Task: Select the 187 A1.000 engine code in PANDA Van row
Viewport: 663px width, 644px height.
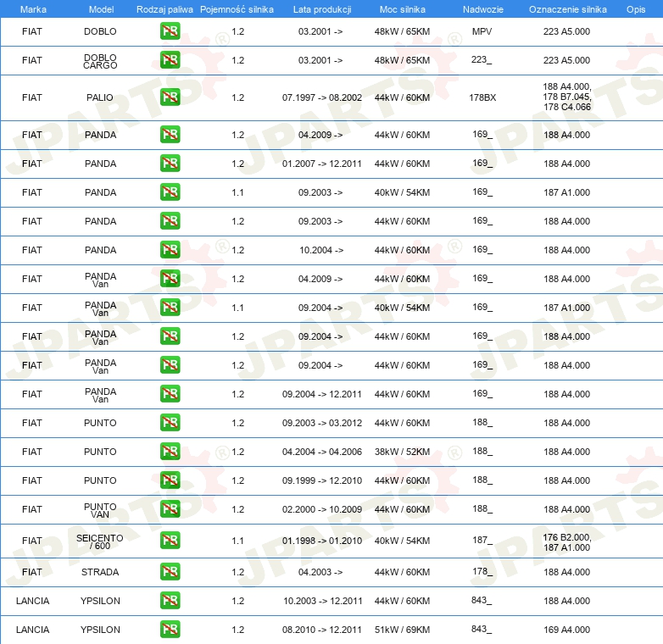Action: (567, 308)
